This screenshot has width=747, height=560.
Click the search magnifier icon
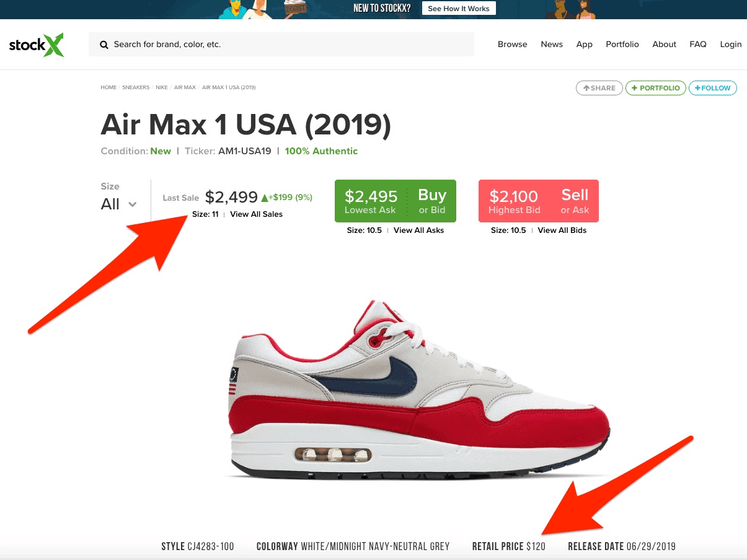pyautogui.click(x=104, y=45)
